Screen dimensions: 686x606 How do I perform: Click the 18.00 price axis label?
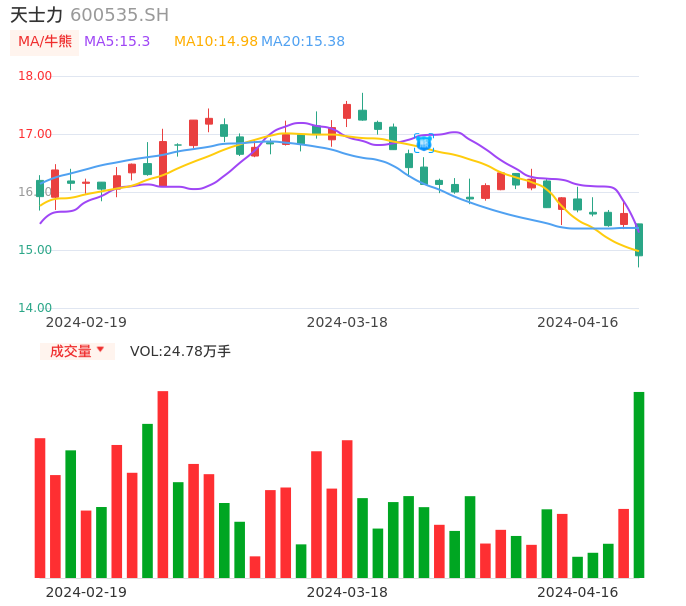click(x=35, y=76)
